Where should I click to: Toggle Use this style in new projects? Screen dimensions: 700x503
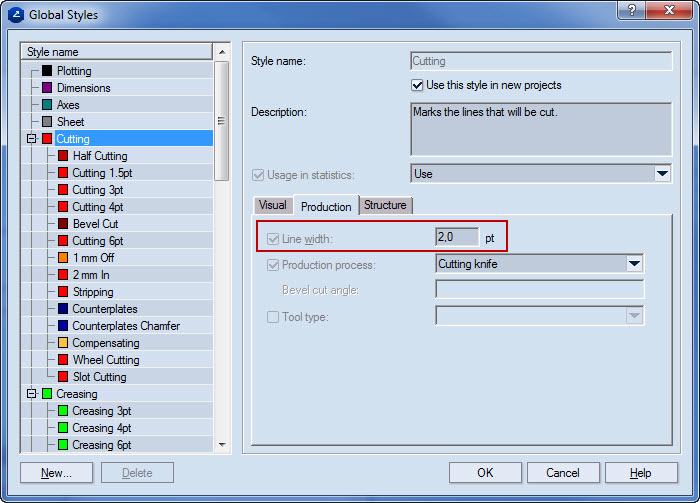[x=418, y=85]
